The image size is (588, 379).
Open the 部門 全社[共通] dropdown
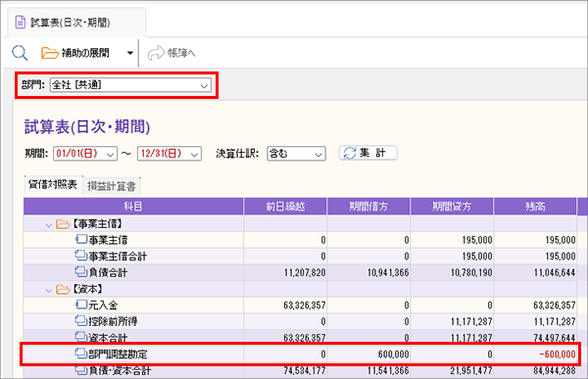point(130,85)
